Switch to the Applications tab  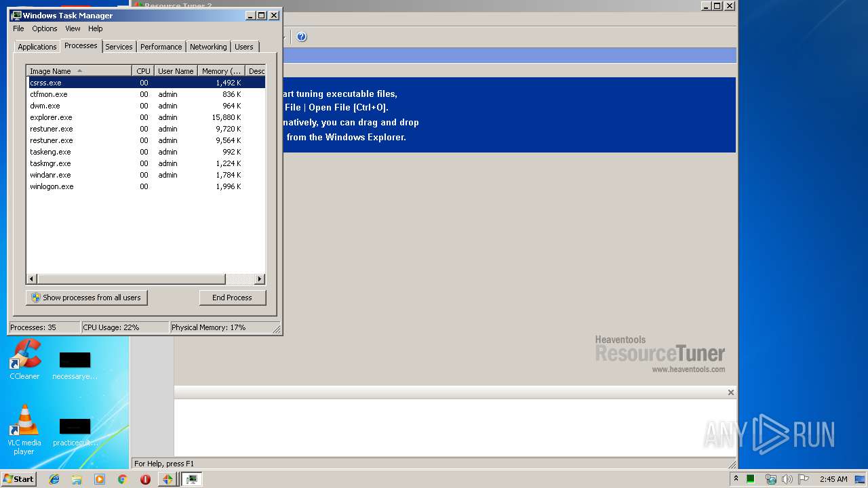[x=37, y=47]
